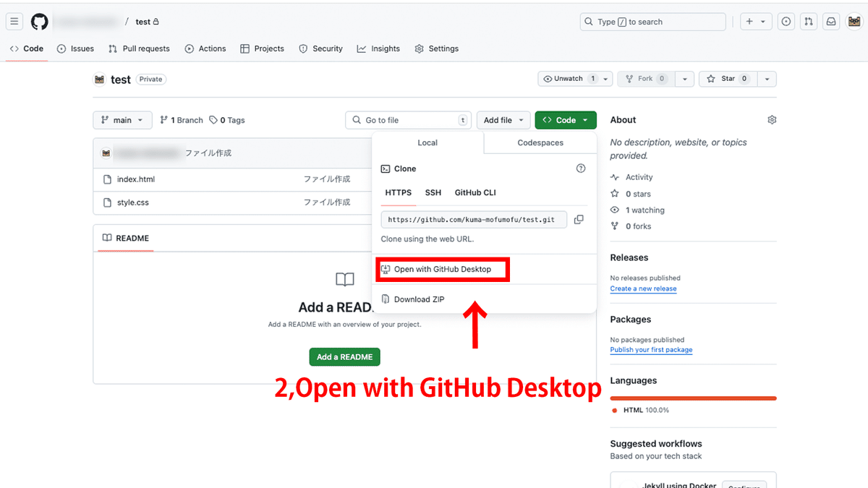Click the green Add a README button
The height and width of the screenshot is (488, 868).
pos(344,357)
